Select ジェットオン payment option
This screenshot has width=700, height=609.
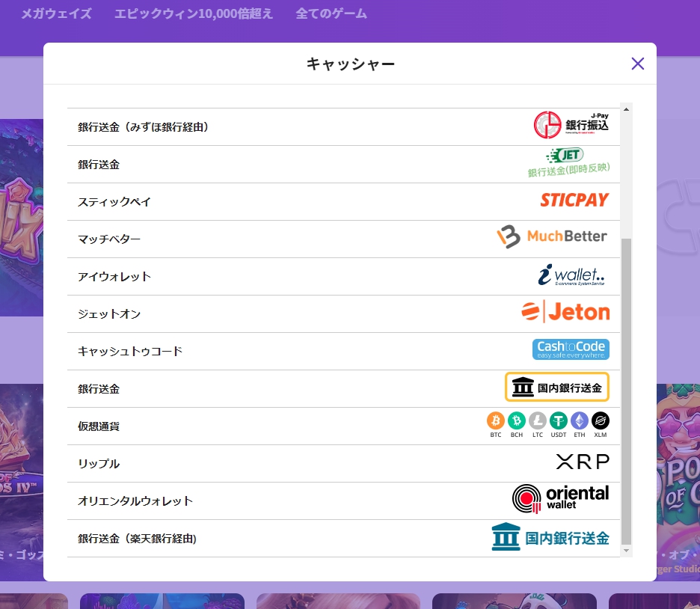click(343, 314)
